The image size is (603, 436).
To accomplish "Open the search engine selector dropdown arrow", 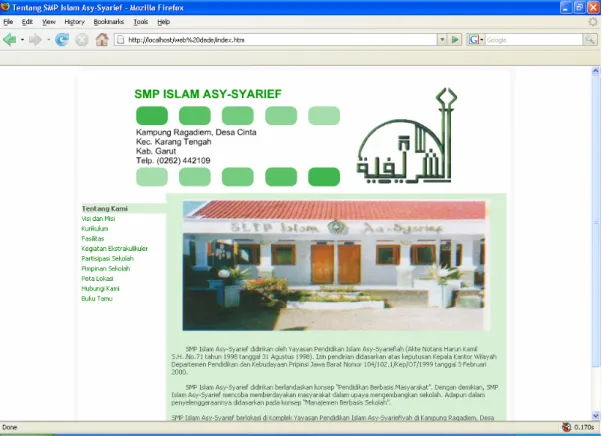I will point(481,40).
